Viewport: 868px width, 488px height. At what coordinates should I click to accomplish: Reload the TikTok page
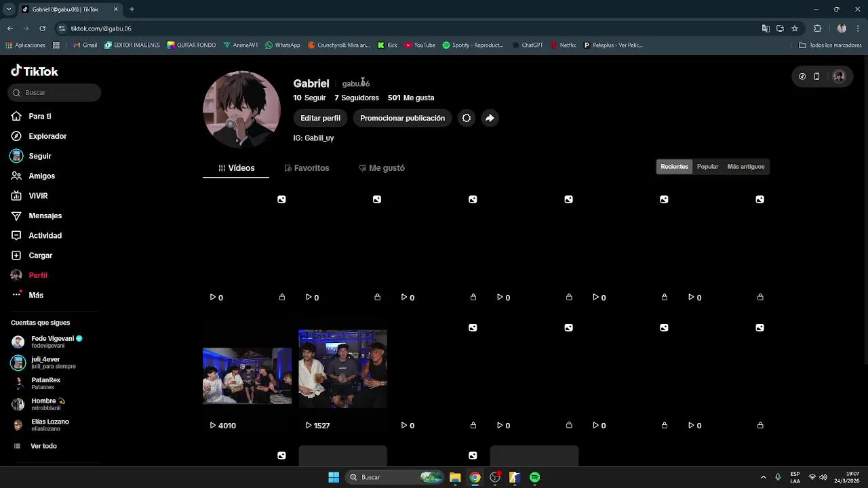[42, 28]
